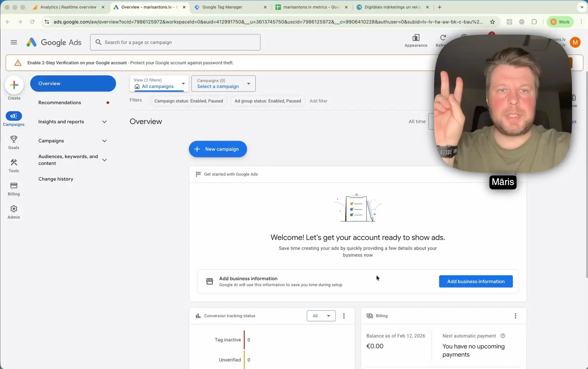Open Select a campaign dropdown

pyautogui.click(x=223, y=84)
